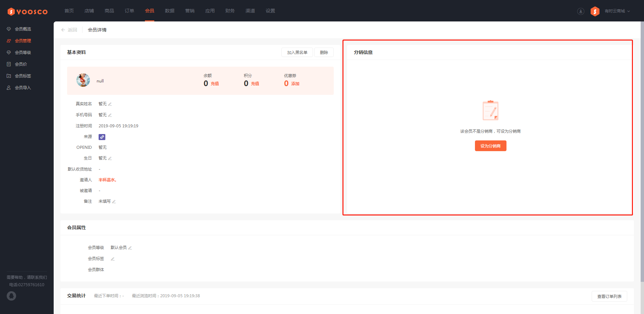
Task: Open the 商品 menu
Action: coord(109,11)
